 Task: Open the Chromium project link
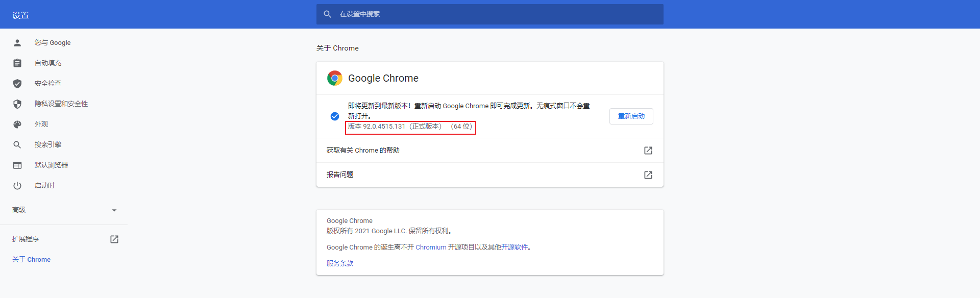click(431, 247)
